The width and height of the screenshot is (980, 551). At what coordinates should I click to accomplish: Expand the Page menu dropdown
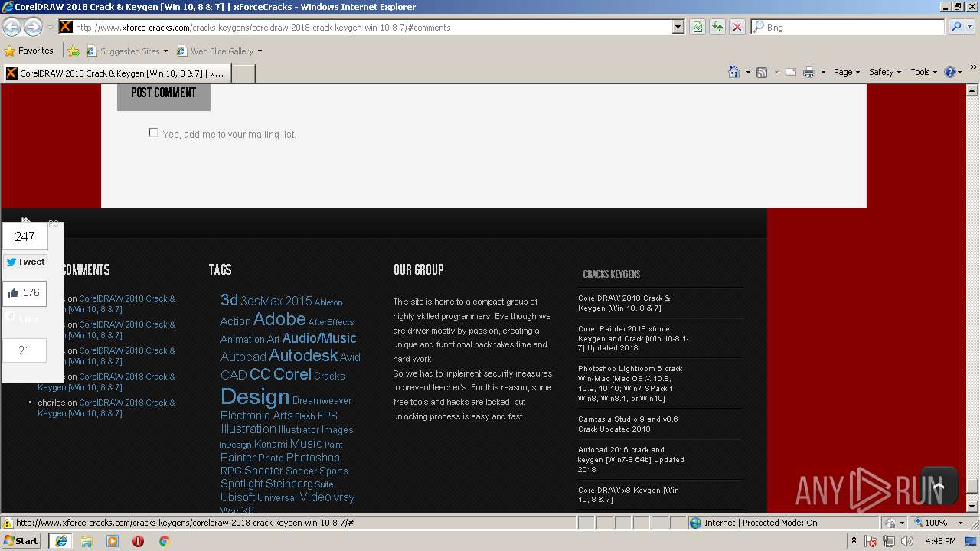click(x=847, y=72)
